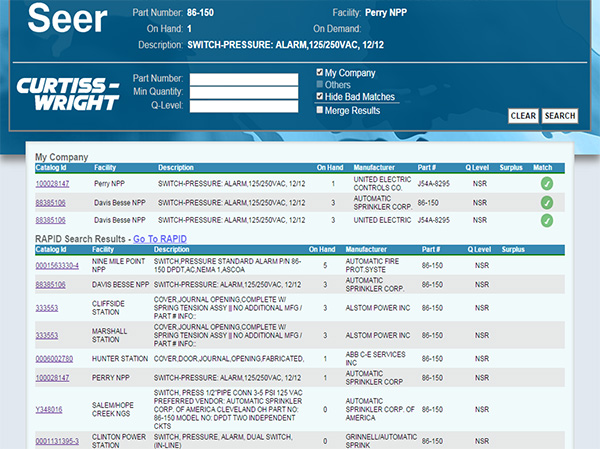The height and width of the screenshot is (449, 600).
Task: Click the green match checkmark for United Electric Controls Co row
Action: (547, 184)
